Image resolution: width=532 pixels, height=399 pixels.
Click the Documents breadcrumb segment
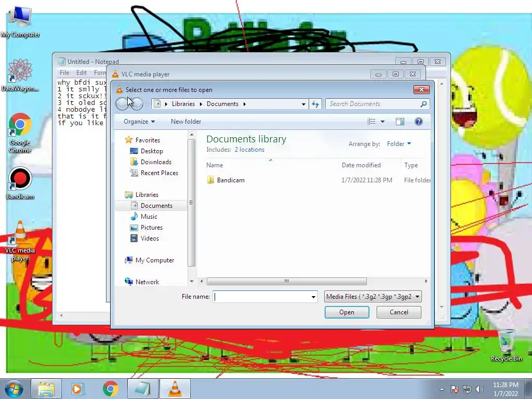click(x=222, y=104)
